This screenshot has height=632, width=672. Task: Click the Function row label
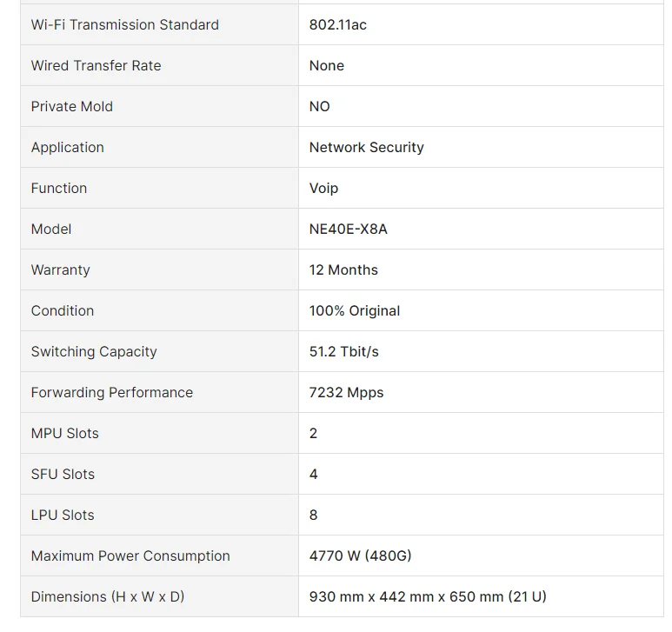(x=59, y=188)
